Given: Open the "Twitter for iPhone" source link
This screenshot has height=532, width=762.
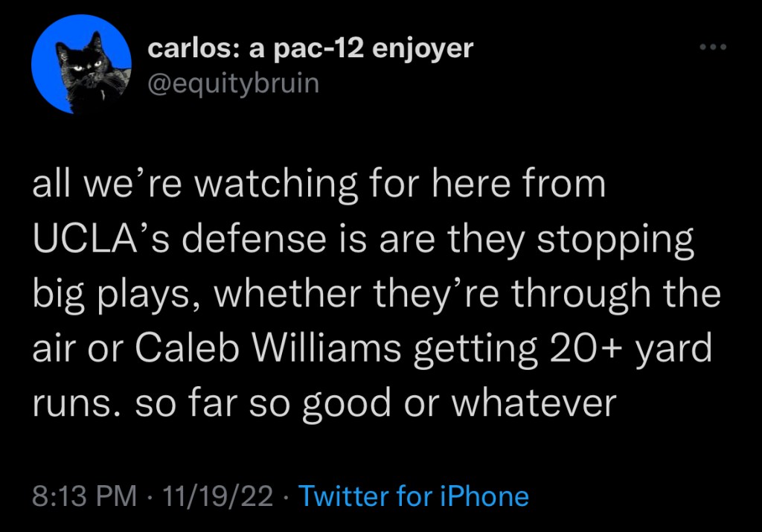Looking at the screenshot, I should click(414, 496).
